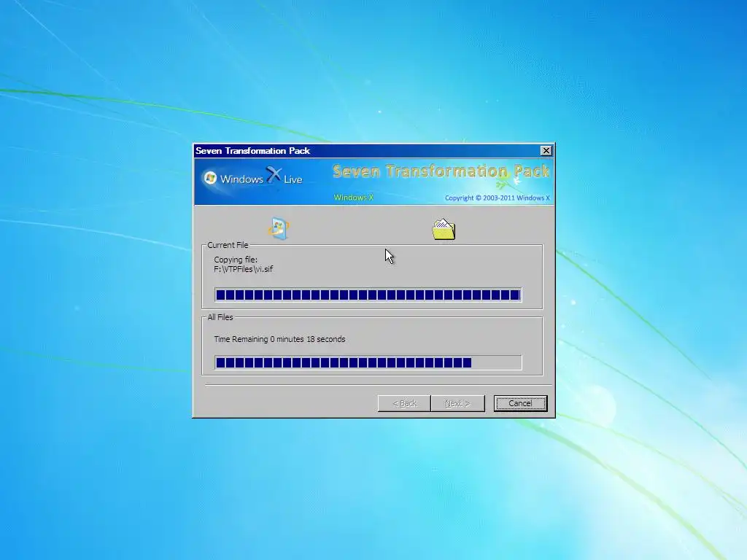Click the yellow open folder icon
The width and height of the screenshot is (747, 560).
(444, 229)
